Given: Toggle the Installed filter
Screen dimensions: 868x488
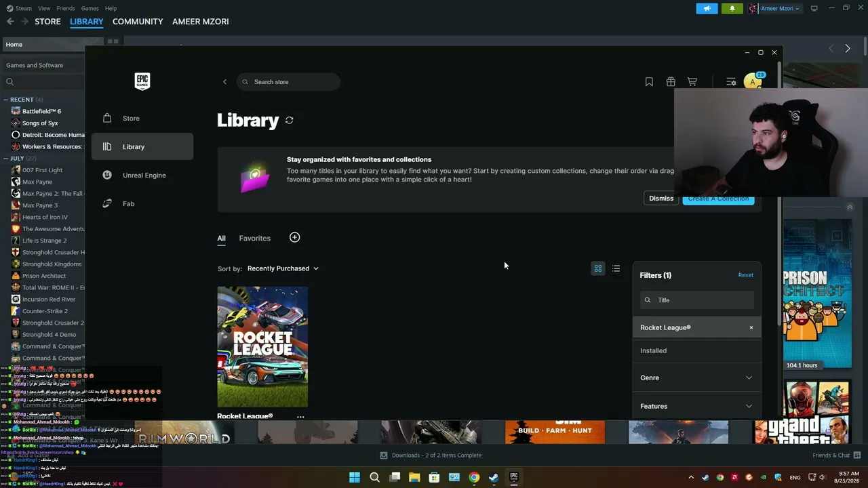Looking at the screenshot, I should [x=697, y=350].
